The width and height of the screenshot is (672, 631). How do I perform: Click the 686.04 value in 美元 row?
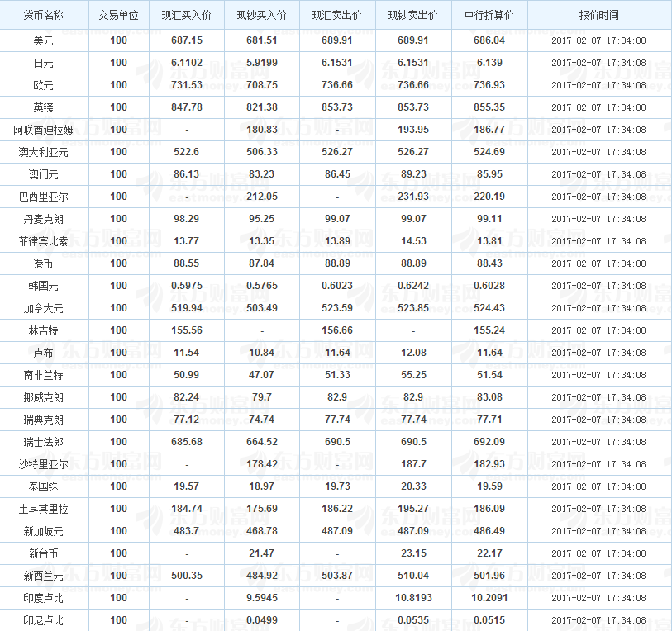(489, 40)
